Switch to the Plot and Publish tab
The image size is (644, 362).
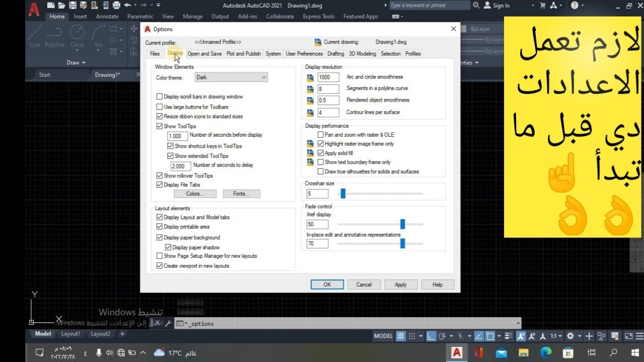click(244, 54)
